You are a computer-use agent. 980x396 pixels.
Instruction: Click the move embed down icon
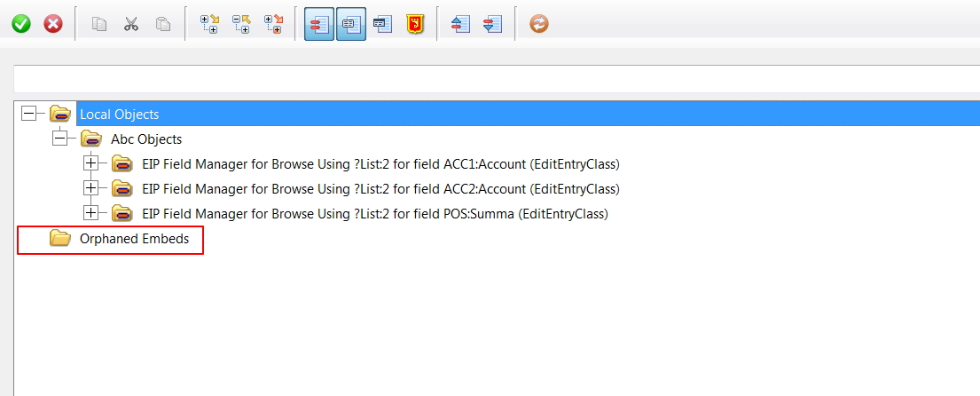coord(492,24)
